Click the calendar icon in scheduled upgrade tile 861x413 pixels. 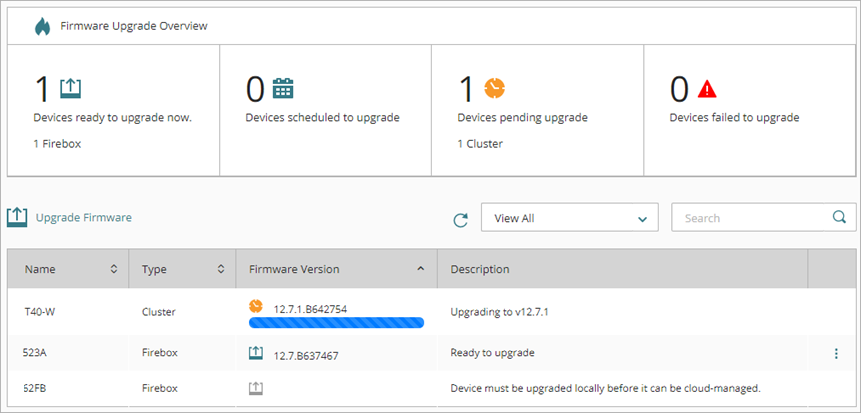[283, 88]
